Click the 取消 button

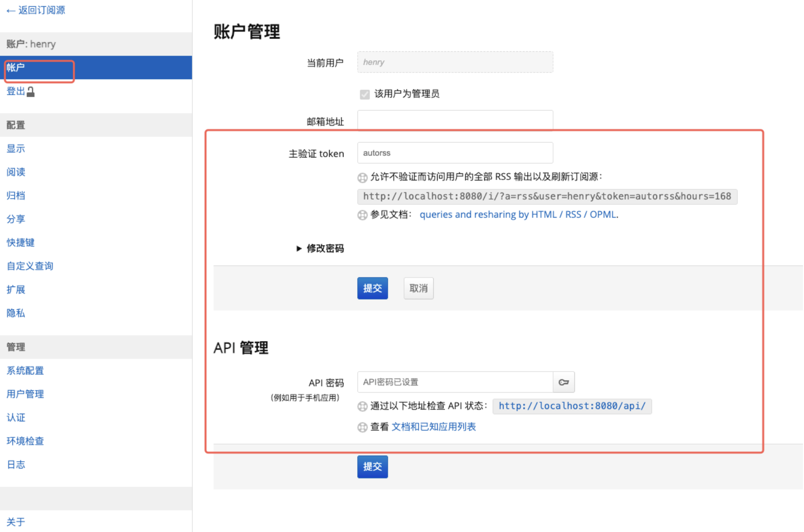click(x=419, y=288)
